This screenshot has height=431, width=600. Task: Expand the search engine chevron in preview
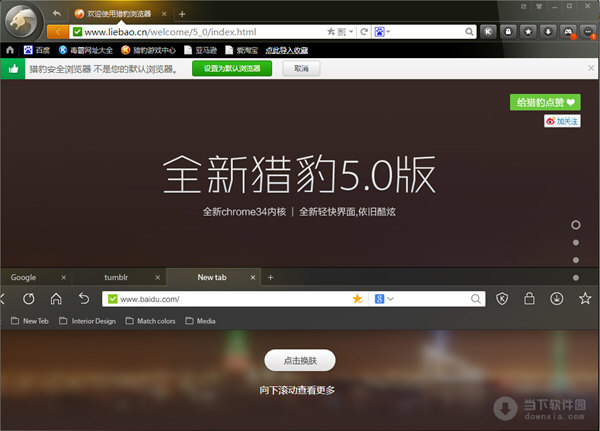pos(390,299)
